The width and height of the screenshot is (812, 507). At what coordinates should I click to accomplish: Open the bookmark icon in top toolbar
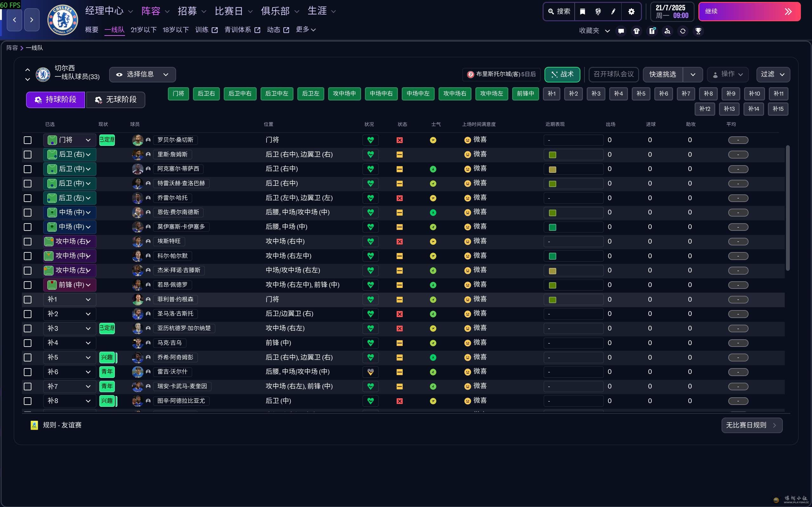click(x=583, y=11)
